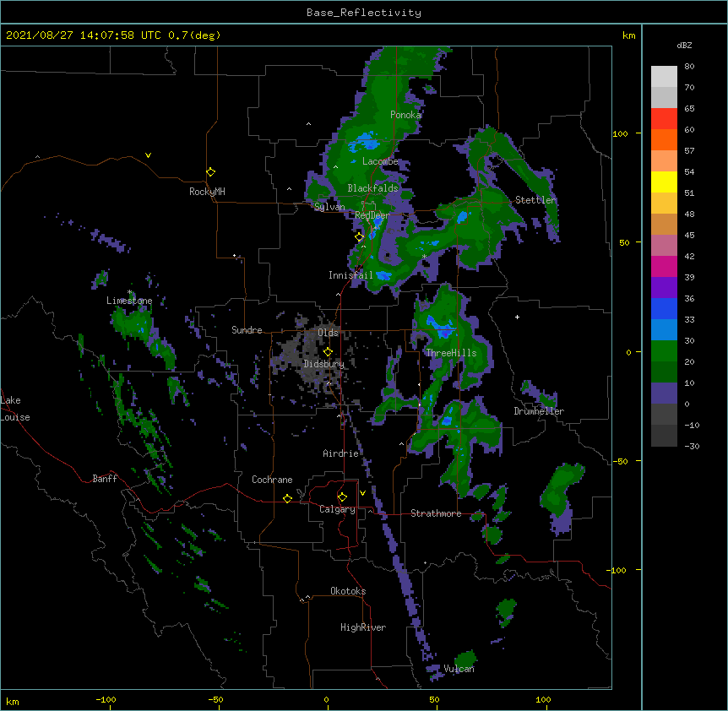Viewport: 728px width, 711px height.
Task: Click the Stettler city label
Action: [x=535, y=200]
